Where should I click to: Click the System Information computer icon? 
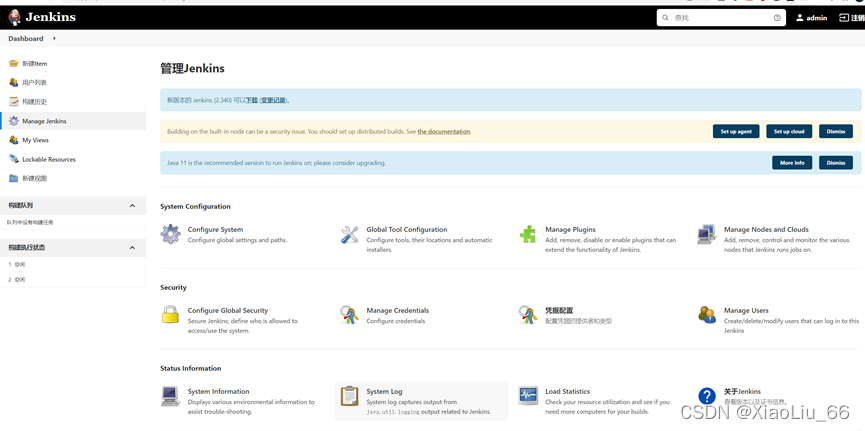tap(170, 396)
